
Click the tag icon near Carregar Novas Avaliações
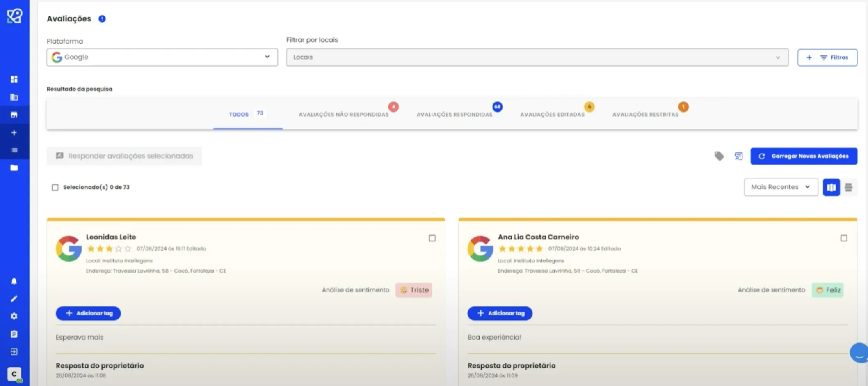coord(719,156)
